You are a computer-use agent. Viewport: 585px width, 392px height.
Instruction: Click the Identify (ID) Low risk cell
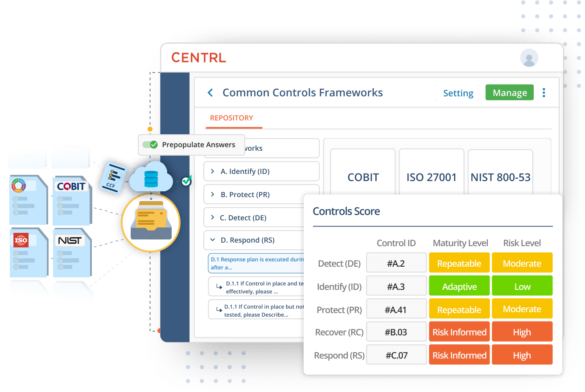(522, 286)
